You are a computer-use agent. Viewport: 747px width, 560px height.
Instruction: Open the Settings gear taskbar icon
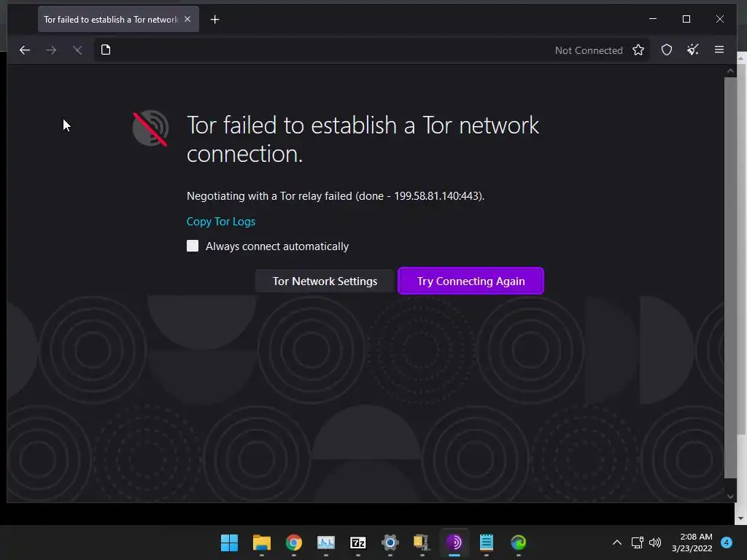tap(390, 542)
